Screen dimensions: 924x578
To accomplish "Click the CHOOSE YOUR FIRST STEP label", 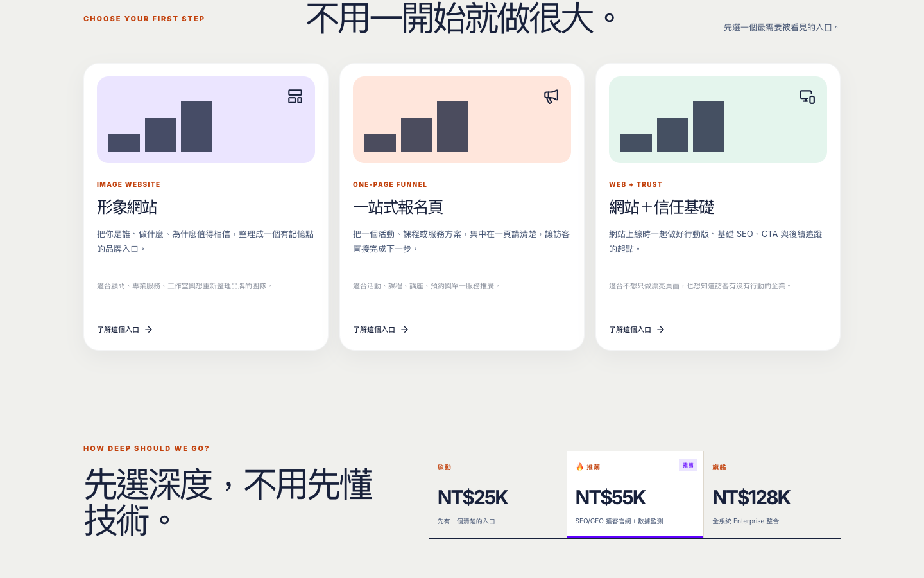I will point(144,19).
